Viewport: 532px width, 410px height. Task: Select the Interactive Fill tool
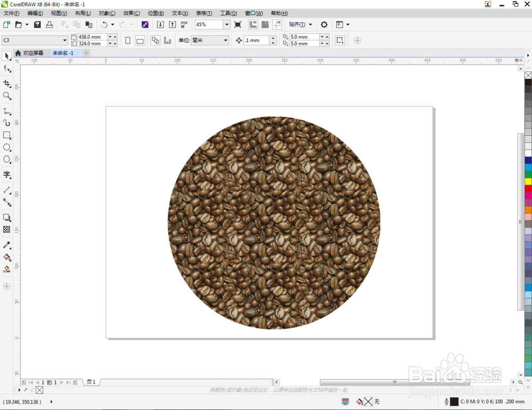pyautogui.click(x=7, y=257)
